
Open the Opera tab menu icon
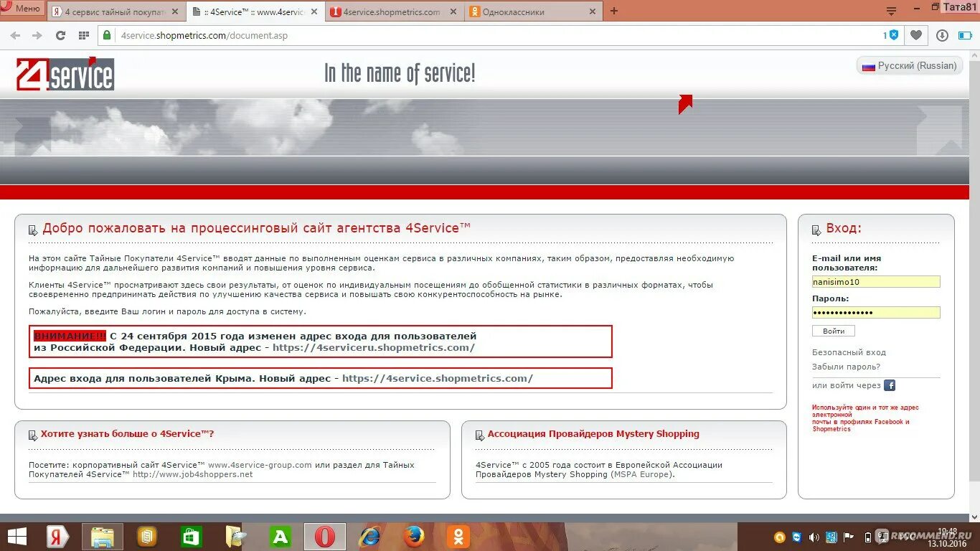click(x=891, y=11)
